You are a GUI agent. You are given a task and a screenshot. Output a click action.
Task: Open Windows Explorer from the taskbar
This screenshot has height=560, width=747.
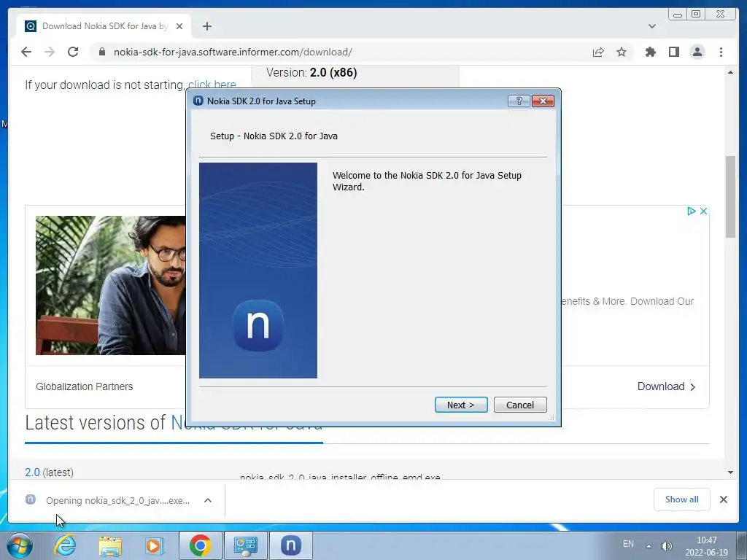pyautogui.click(x=110, y=545)
